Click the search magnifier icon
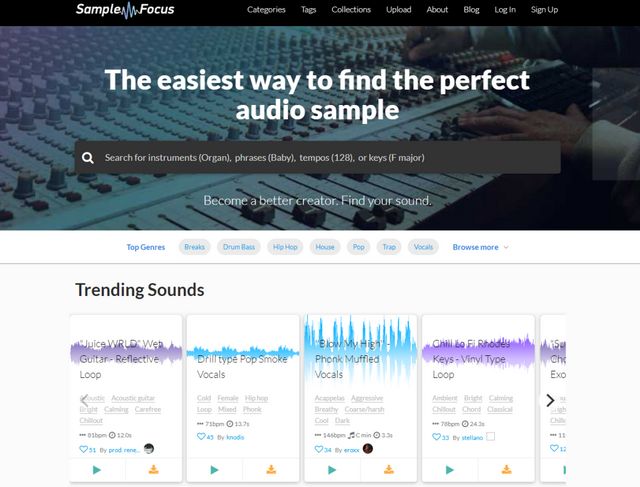640x487 pixels. point(88,158)
